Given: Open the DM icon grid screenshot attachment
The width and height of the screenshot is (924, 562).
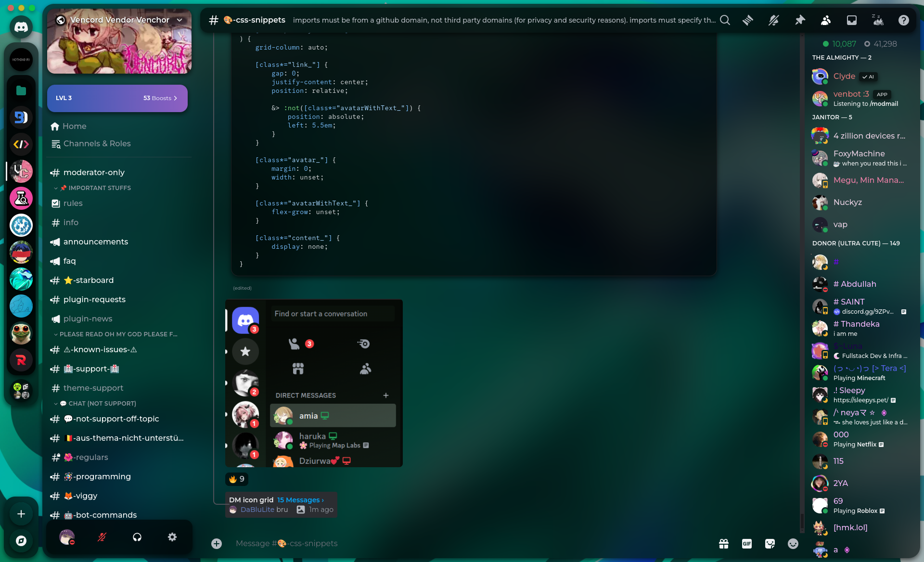Looking at the screenshot, I should pos(314,383).
